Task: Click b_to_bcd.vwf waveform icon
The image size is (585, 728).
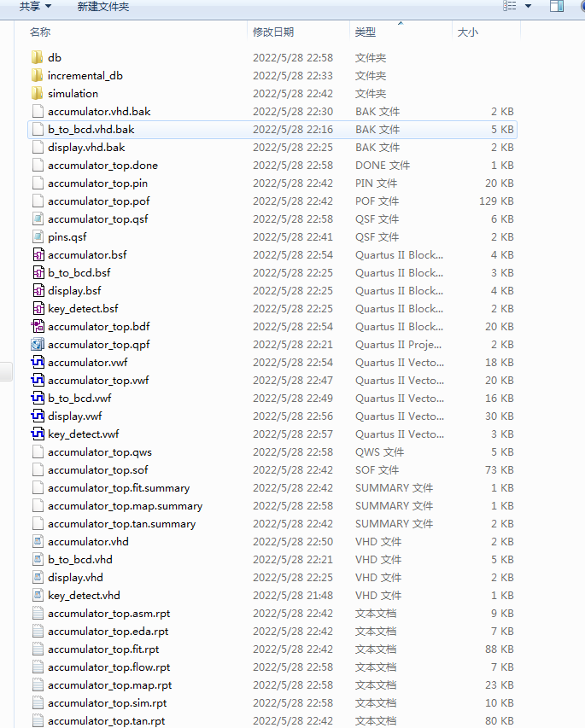Action: point(38,399)
